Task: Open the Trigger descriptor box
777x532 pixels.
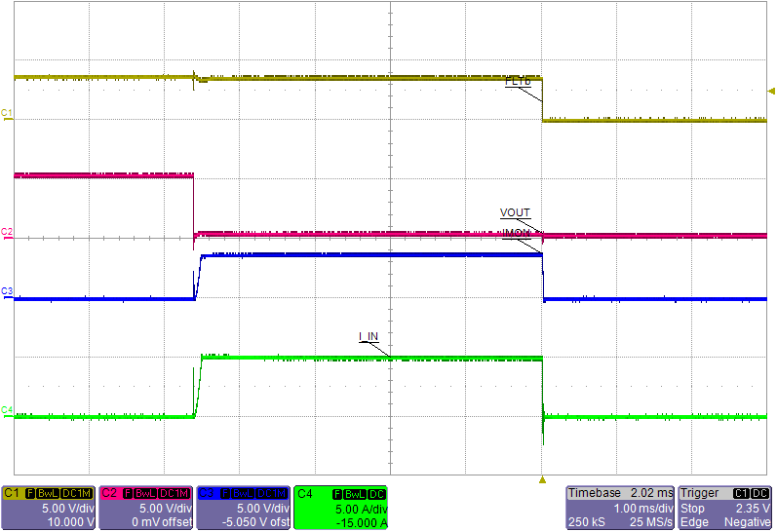Action: pos(725,508)
